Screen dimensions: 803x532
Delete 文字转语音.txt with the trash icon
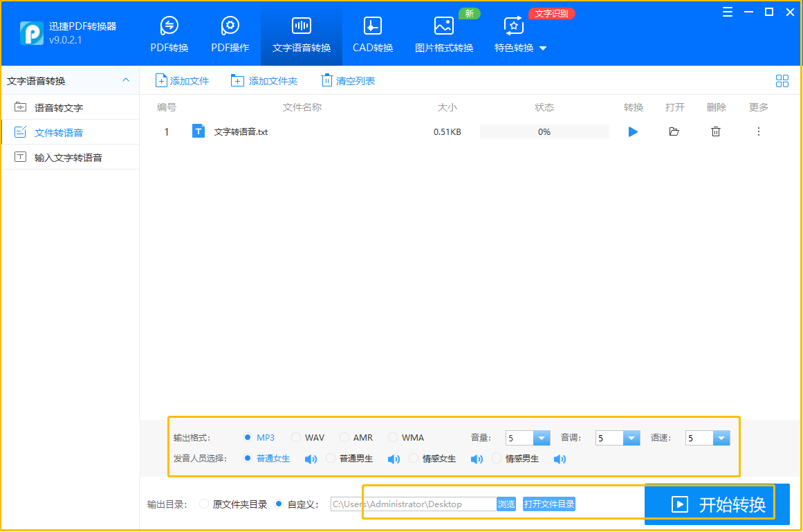click(x=716, y=131)
